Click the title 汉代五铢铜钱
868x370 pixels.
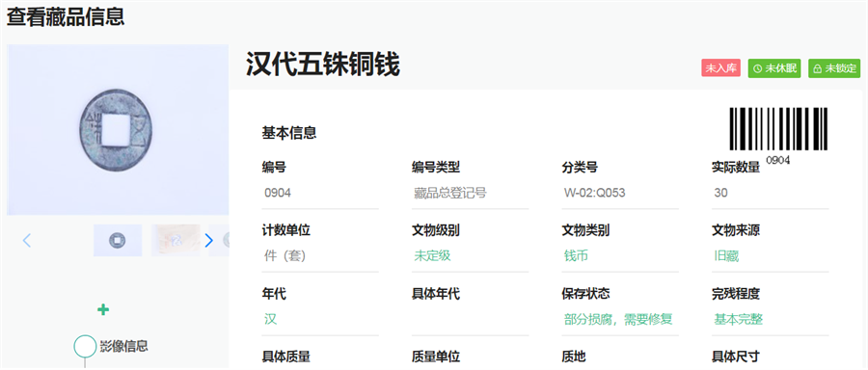point(323,66)
